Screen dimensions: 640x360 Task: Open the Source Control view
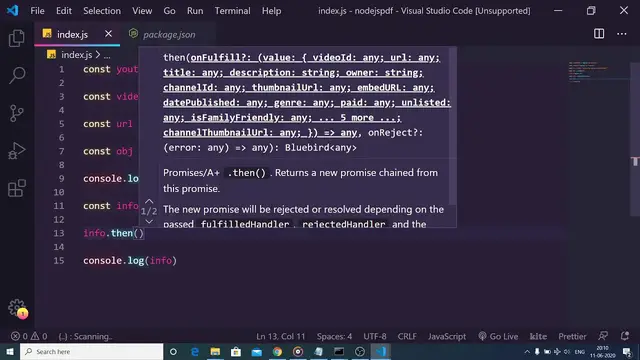point(17,113)
